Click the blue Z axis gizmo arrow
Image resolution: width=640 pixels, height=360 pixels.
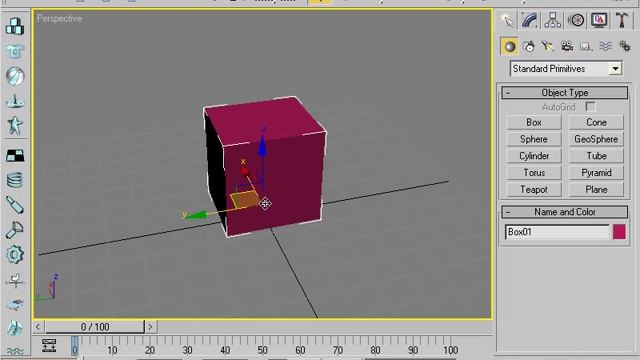(x=262, y=146)
